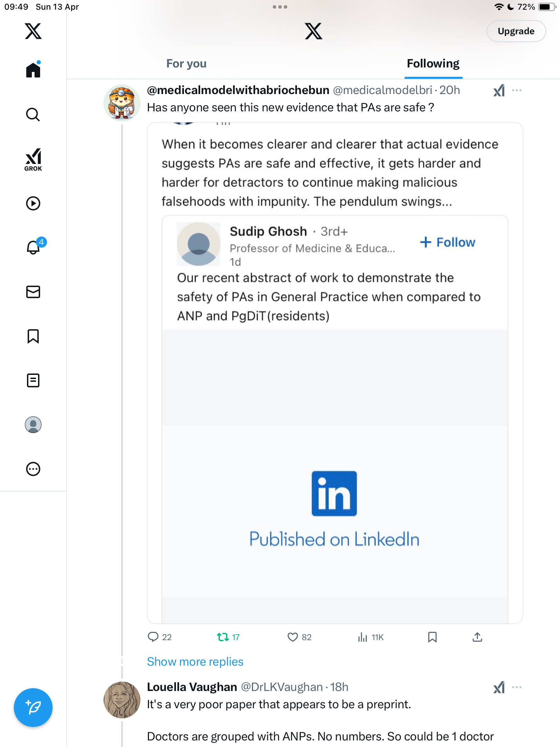Viewport: 560px width, 747px height.
Task: Toggle bookmark on the medicalmodelbri post
Action: [432, 637]
